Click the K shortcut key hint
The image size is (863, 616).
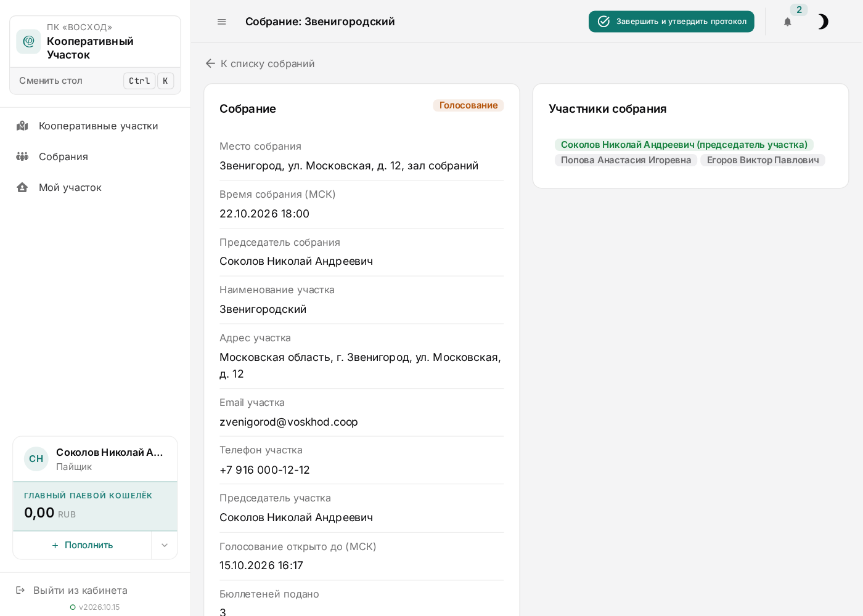(x=165, y=81)
